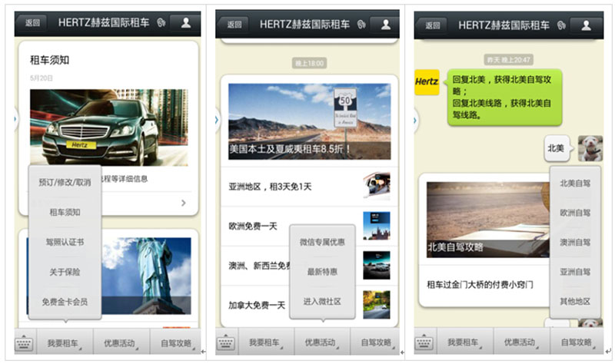Select 免费金卡会员 menu entry

(65, 302)
